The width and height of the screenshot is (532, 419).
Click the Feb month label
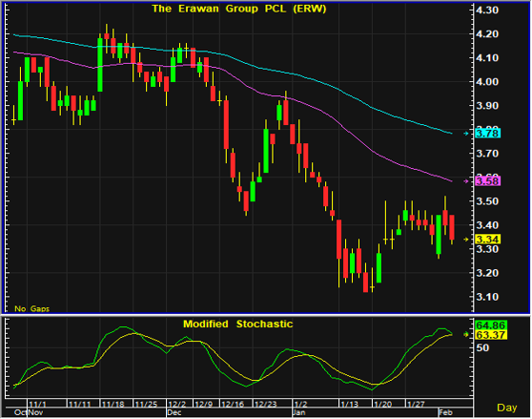tap(445, 412)
